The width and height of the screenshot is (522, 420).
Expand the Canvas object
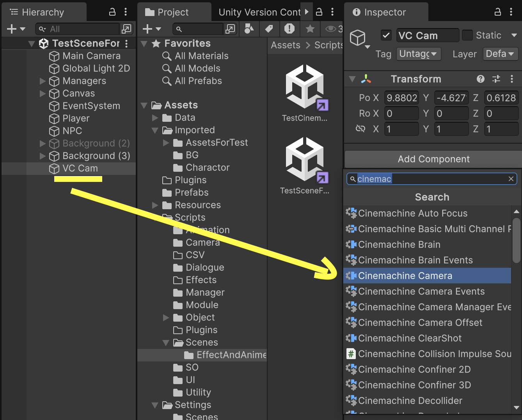point(43,93)
